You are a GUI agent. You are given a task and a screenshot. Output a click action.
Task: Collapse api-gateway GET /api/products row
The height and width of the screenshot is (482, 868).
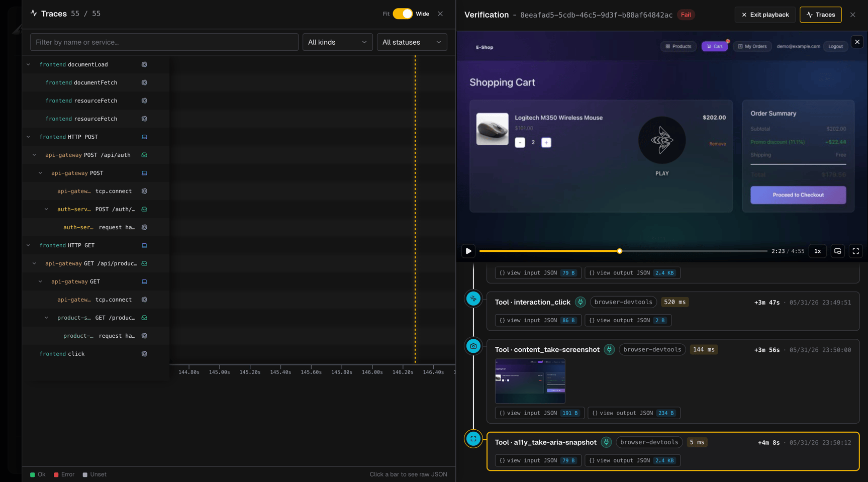(35, 263)
